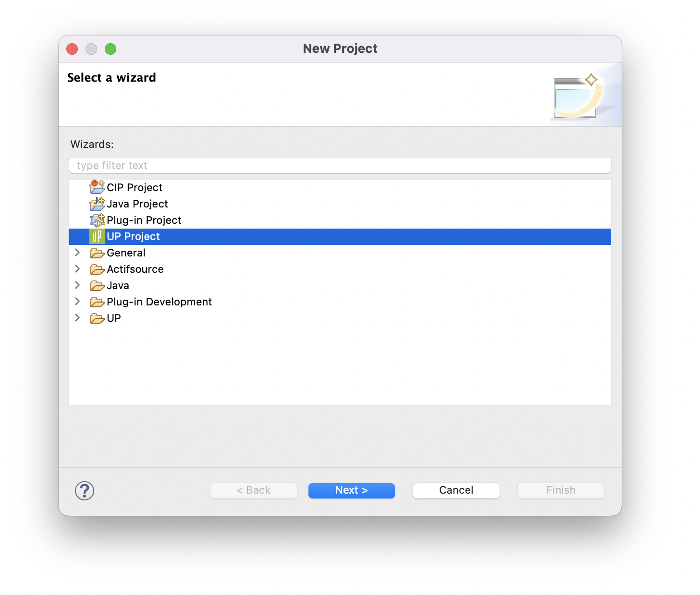This screenshot has height=595, width=700.
Task: Expand the Plug-in Development category
Action: [x=77, y=302]
